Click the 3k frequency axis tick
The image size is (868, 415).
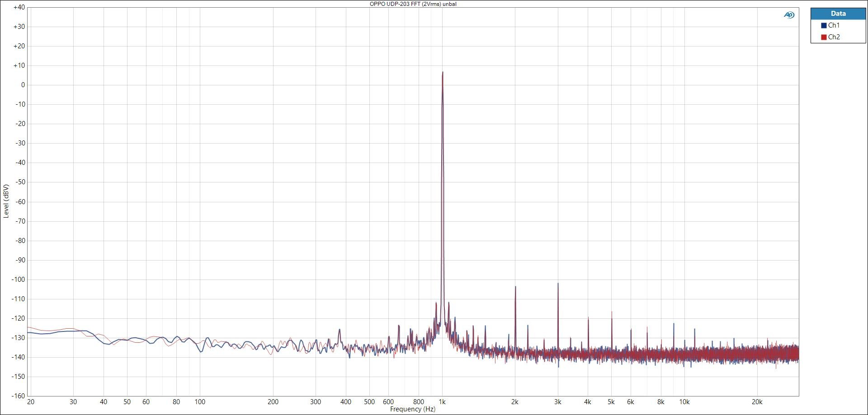pyautogui.click(x=558, y=402)
